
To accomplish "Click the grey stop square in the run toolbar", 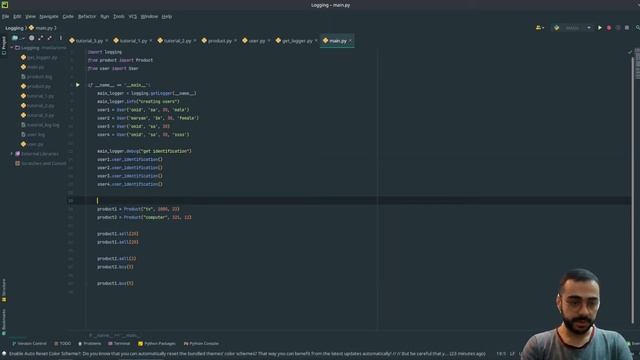I will (627, 28).
